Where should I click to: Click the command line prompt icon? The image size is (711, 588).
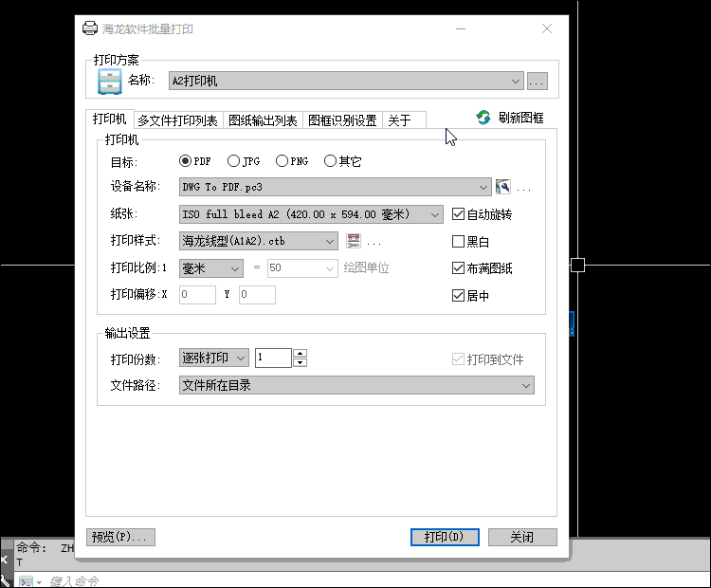click(x=26, y=581)
